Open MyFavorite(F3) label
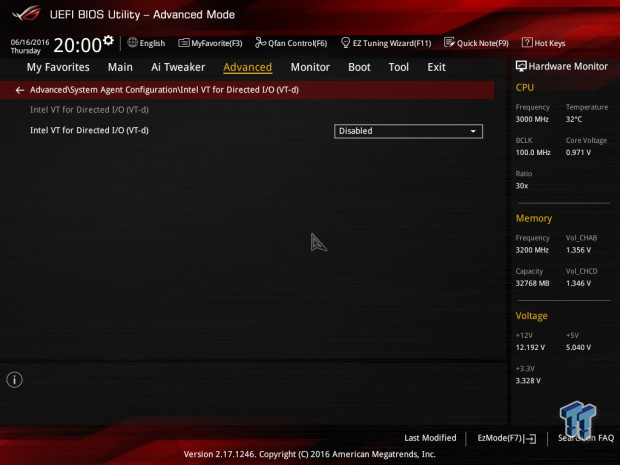 point(217,43)
